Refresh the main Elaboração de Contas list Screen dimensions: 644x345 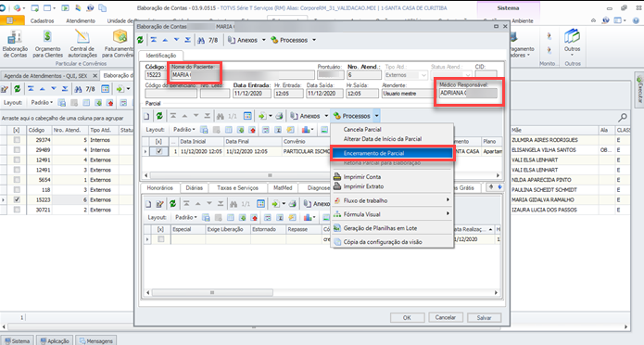coord(18,89)
